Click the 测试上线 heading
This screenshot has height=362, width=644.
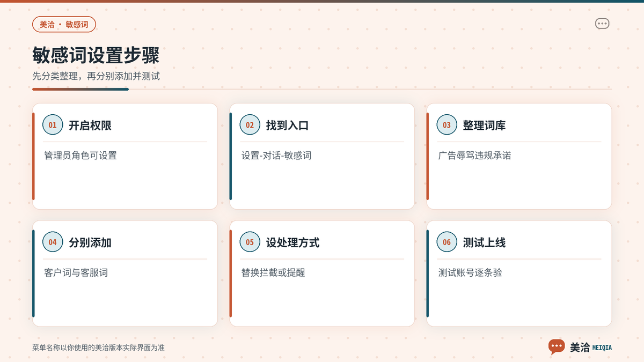[484, 243]
